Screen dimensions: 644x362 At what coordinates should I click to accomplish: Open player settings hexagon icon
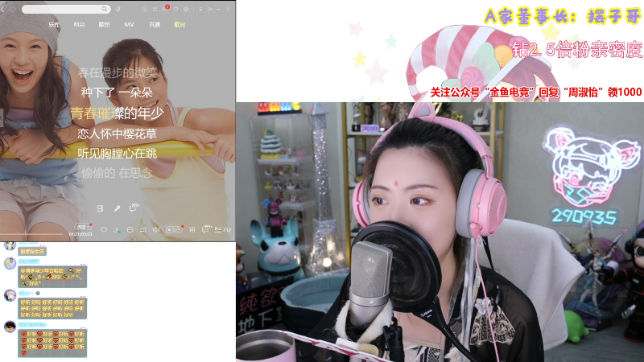click(x=186, y=9)
